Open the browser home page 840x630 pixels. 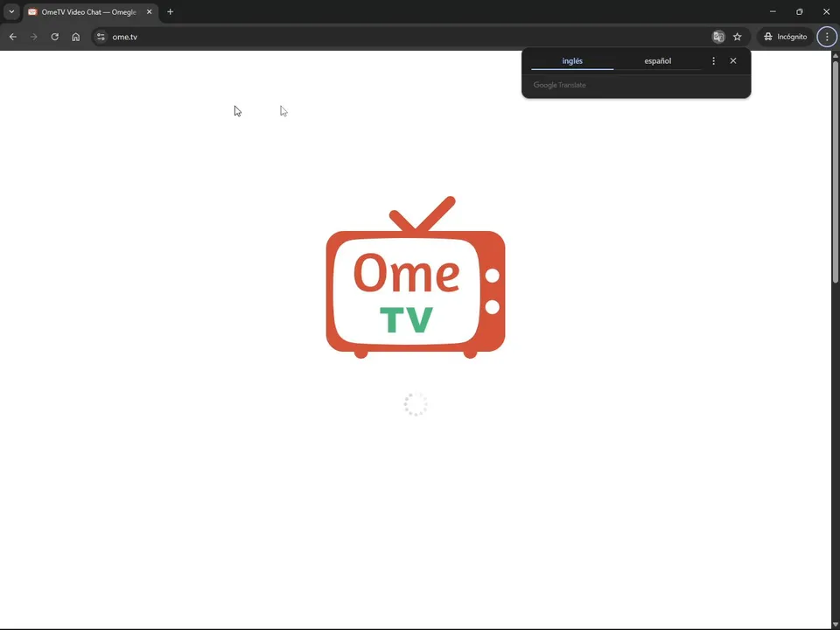tap(75, 37)
